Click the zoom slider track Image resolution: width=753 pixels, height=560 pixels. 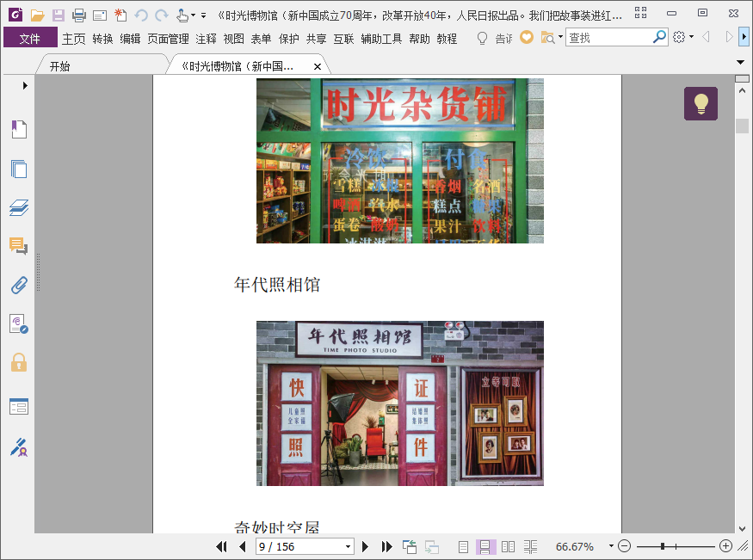(x=676, y=546)
